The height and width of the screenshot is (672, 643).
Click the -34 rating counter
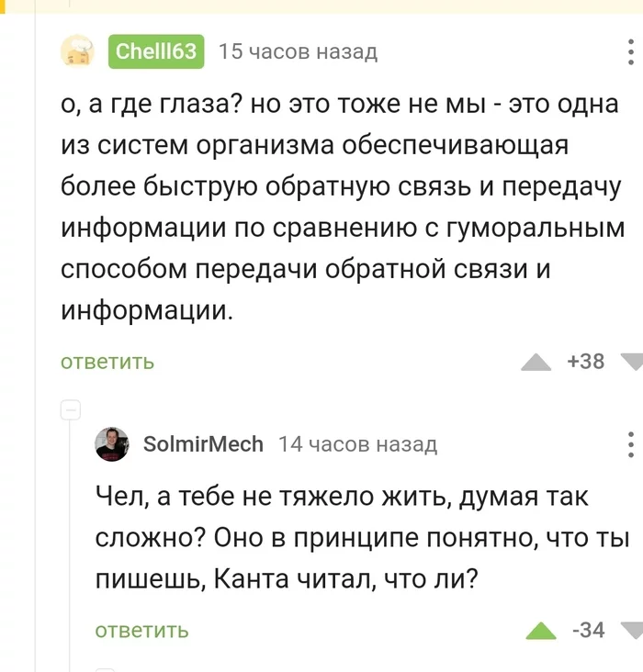[x=589, y=630]
